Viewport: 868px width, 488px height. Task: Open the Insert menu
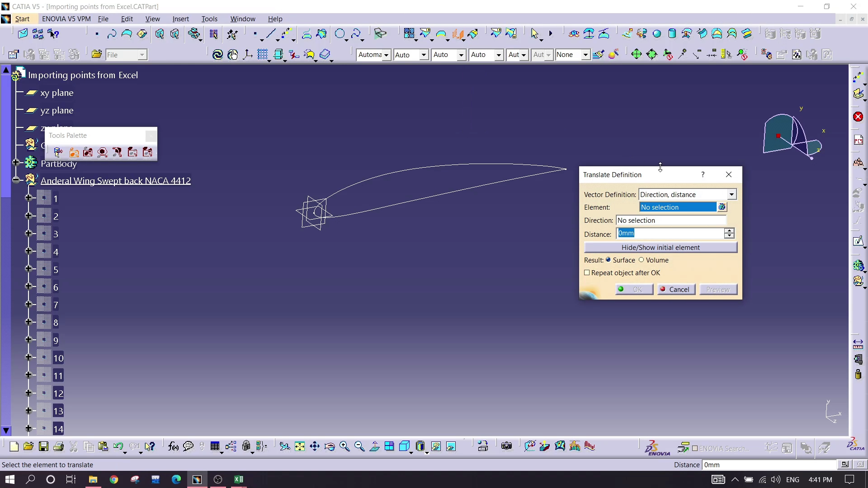pos(180,19)
